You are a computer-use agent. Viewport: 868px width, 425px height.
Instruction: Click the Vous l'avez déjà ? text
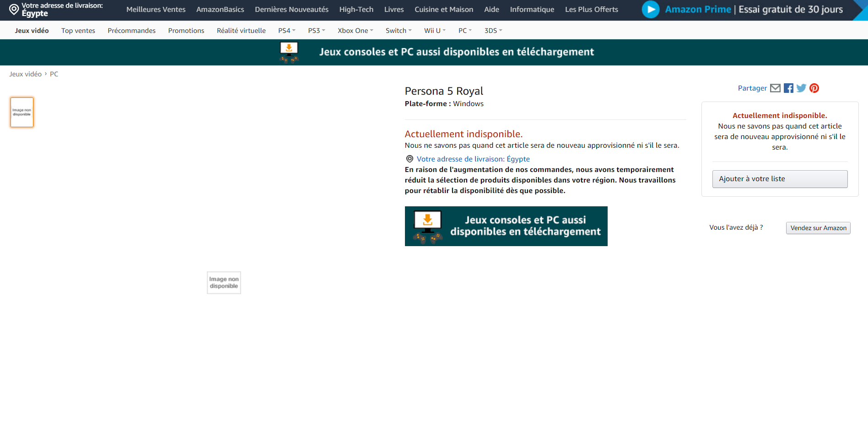coord(736,227)
